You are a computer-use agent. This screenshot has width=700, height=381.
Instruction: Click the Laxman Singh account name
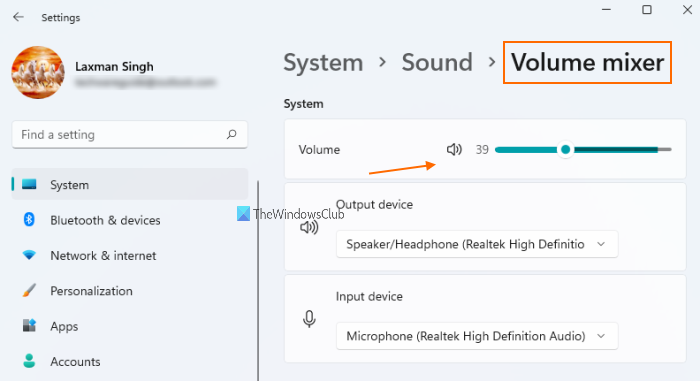(x=114, y=67)
